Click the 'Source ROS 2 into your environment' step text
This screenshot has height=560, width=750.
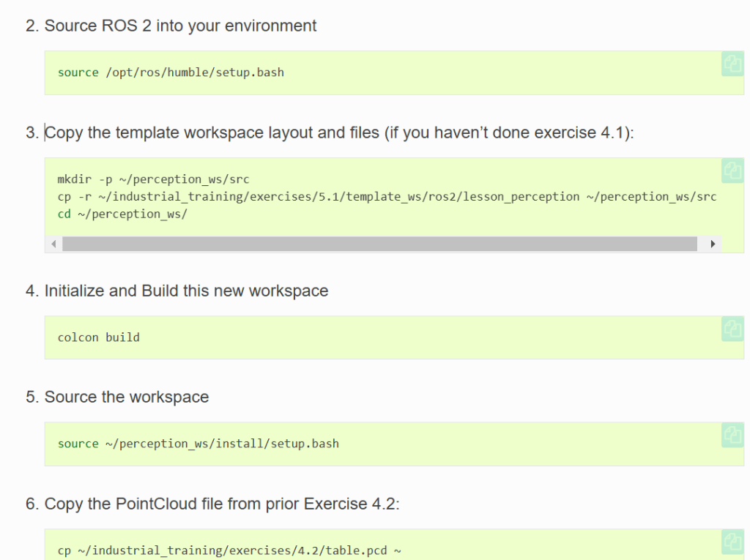point(180,26)
